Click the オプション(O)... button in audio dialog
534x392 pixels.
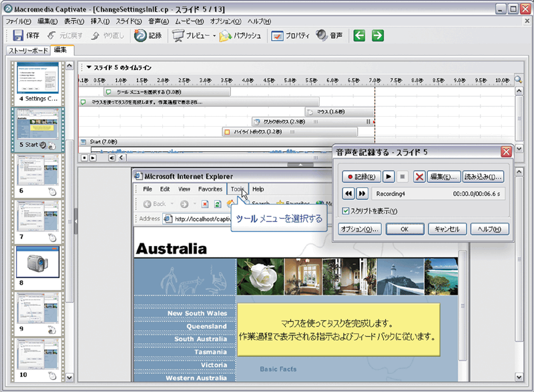[360, 229]
